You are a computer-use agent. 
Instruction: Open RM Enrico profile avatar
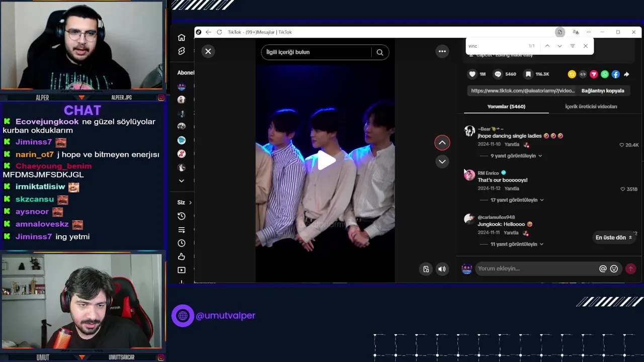(469, 174)
